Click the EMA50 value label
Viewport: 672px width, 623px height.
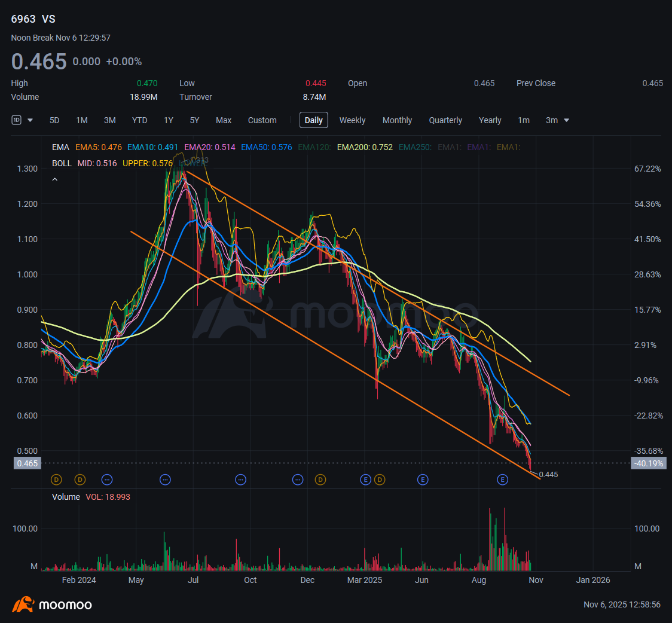coord(267,148)
